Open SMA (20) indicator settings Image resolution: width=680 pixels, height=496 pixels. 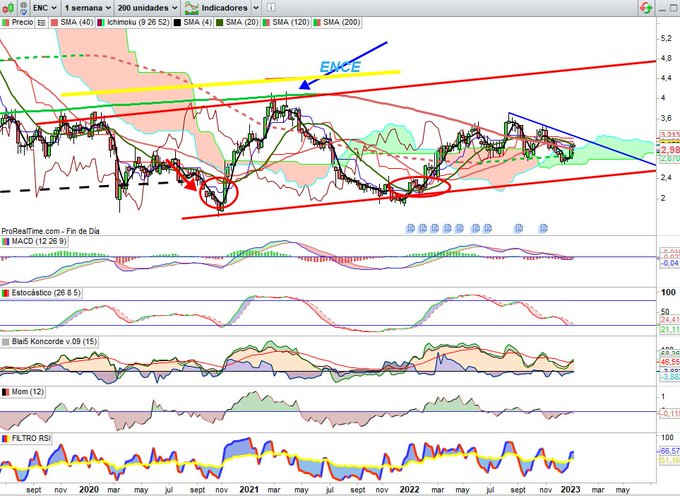(242, 22)
